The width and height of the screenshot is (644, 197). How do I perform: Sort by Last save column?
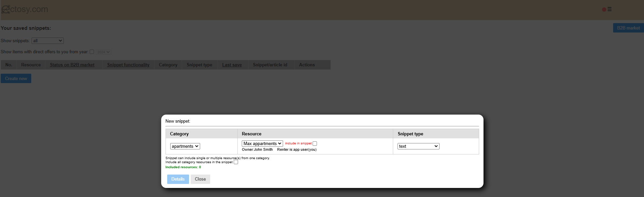(232, 65)
